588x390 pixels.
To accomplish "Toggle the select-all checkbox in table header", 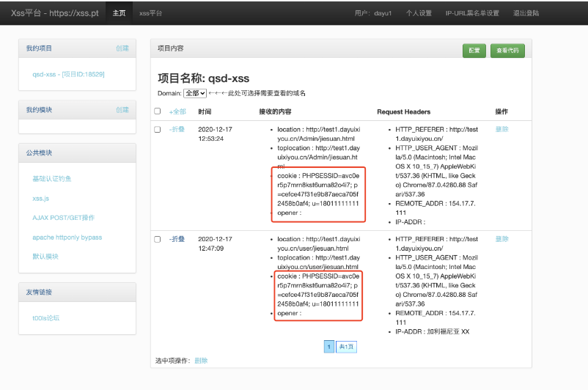I will coord(158,111).
